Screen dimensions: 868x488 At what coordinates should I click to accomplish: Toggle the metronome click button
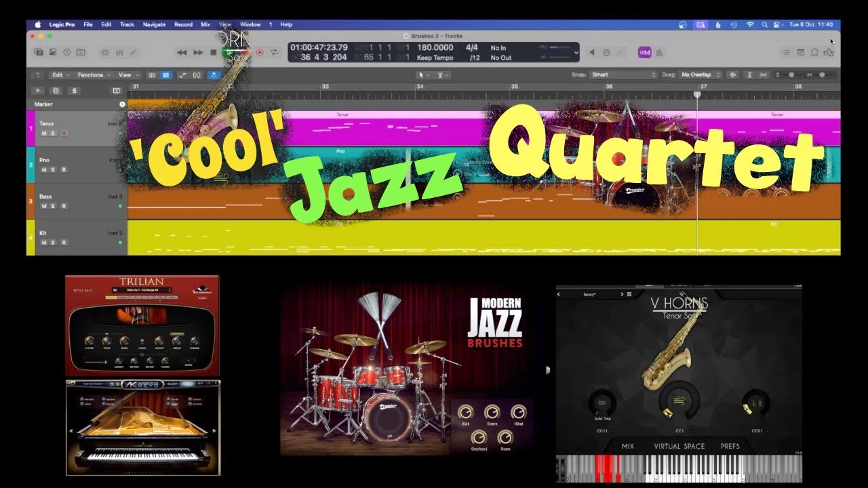click(659, 52)
